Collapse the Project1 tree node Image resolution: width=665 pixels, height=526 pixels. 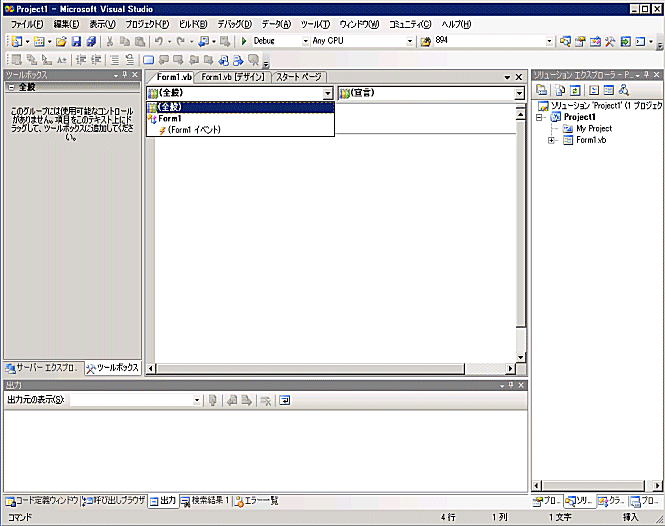(539, 118)
